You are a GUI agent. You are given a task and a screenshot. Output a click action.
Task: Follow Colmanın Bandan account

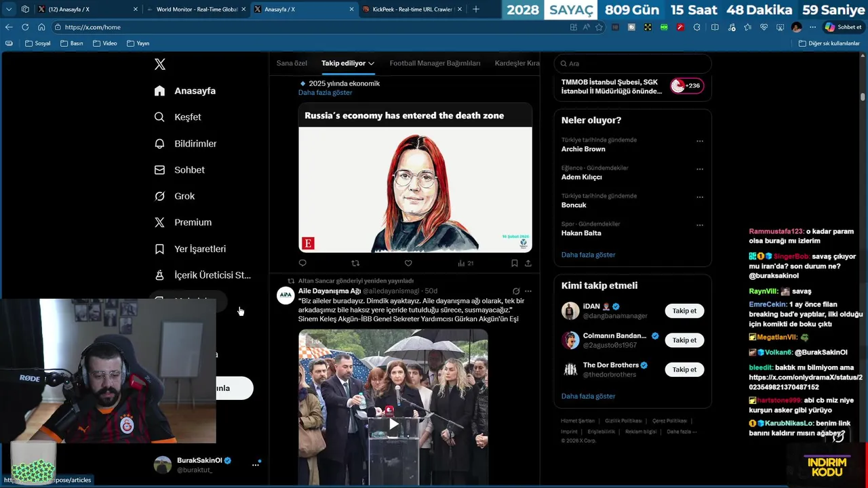(x=684, y=340)
